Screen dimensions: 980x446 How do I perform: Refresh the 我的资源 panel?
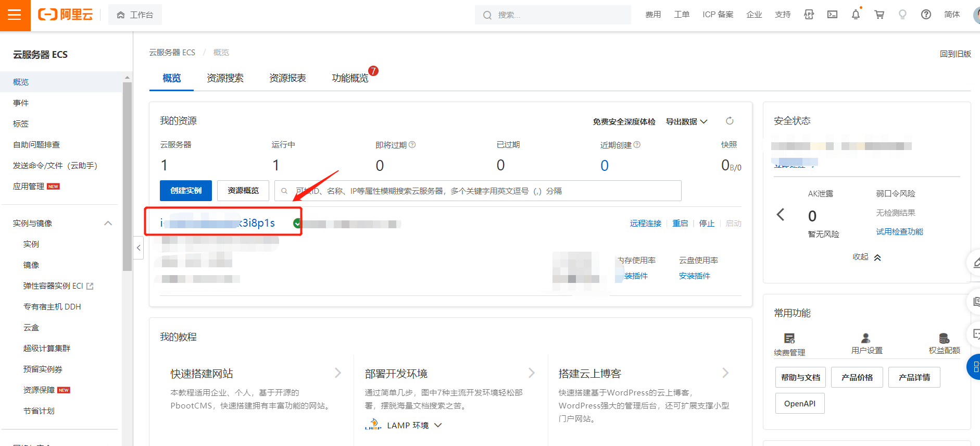(730, 121)
